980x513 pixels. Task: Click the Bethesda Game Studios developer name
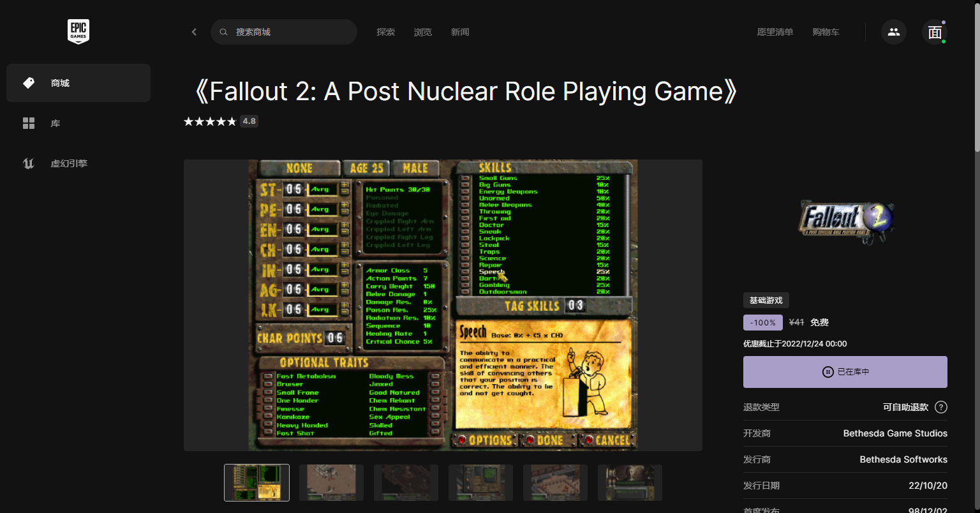[x=895, y=433]
